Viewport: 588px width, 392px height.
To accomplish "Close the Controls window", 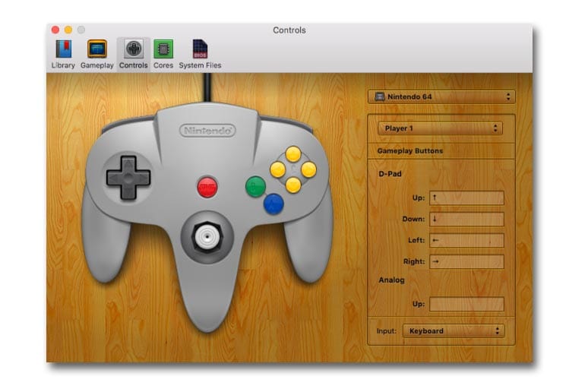I will (55, 30).
